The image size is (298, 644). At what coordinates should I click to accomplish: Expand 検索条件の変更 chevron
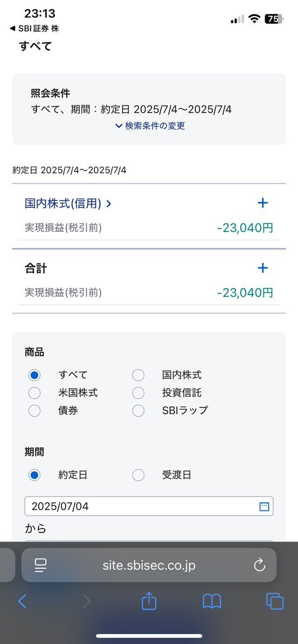coord(119,126)
